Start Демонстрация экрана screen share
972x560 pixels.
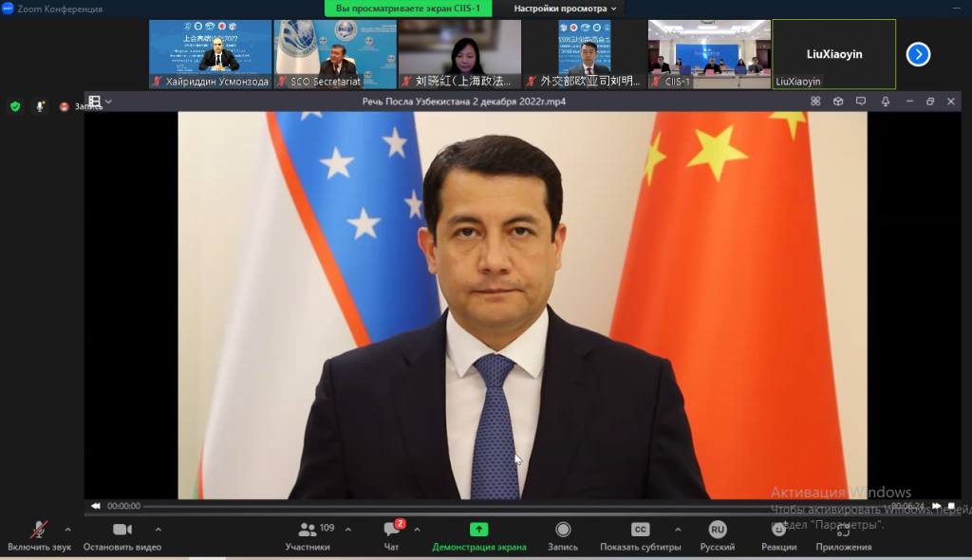(479, 536)
